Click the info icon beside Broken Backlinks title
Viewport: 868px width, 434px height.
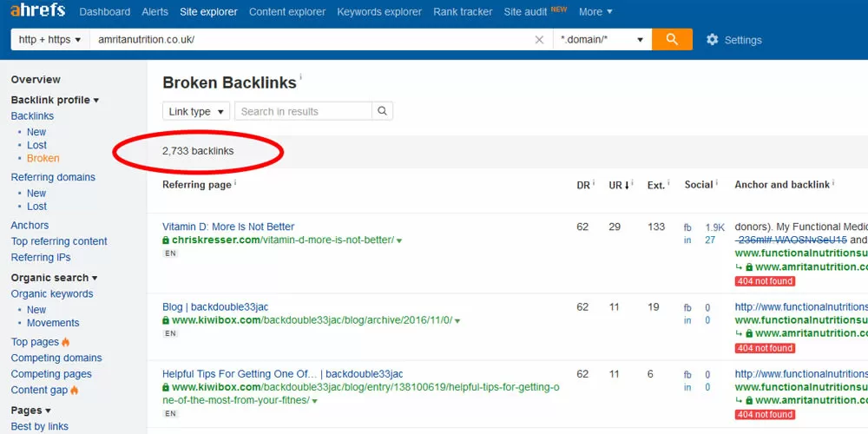[x=301, y=78]
